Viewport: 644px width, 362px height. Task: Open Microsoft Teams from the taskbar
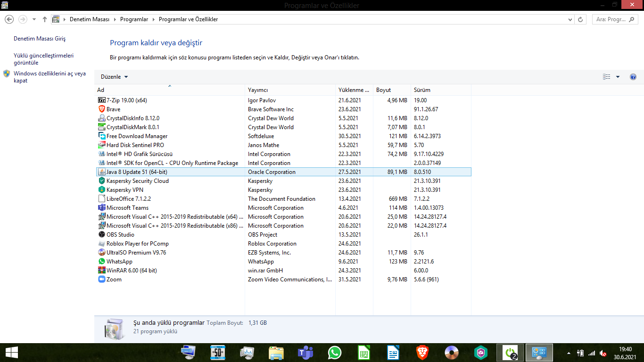305,353
